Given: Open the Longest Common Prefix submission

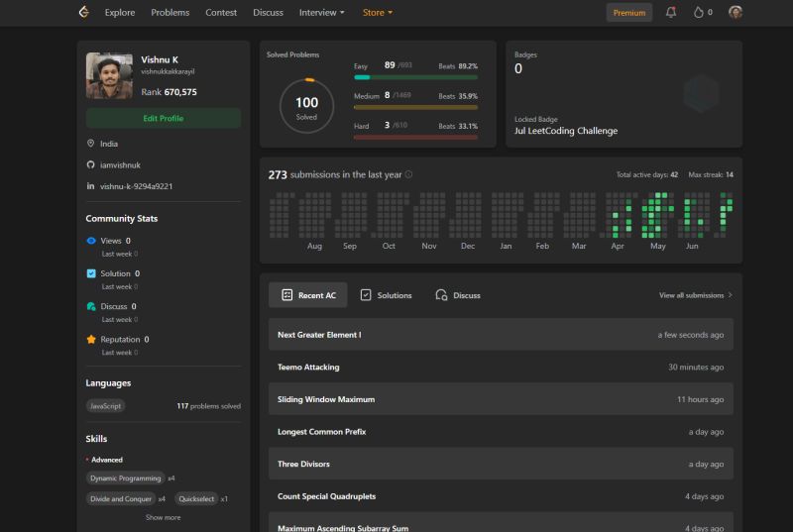Looking at the screenshot, I should tap(501, 432).
